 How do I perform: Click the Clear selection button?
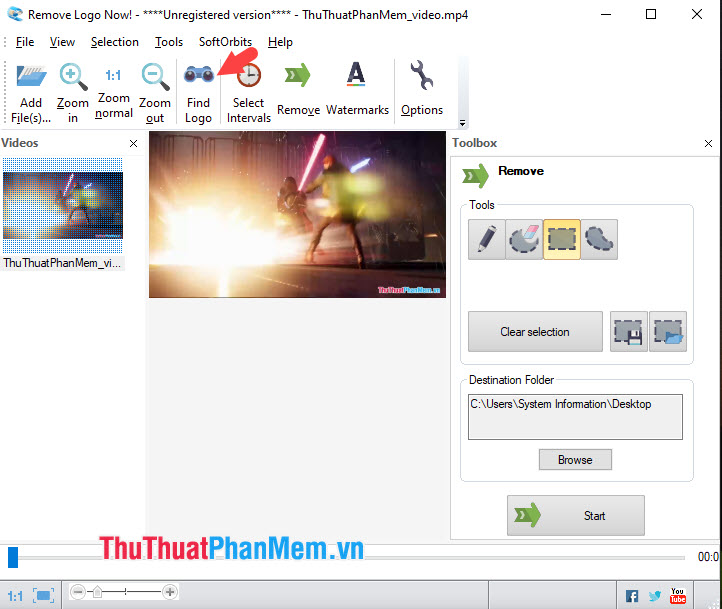coord(535,332)
